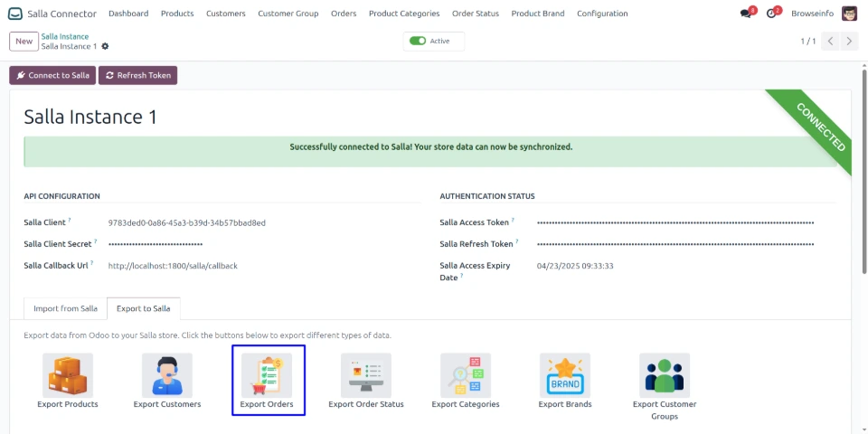Click the Export Brands star icon
868x434 pixels.
click(565, 374)
